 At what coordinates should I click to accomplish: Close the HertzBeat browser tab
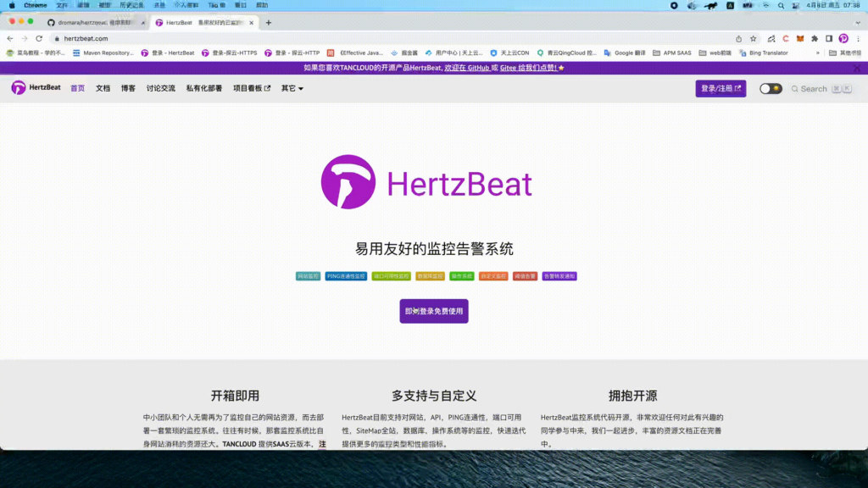click(251, 23)
